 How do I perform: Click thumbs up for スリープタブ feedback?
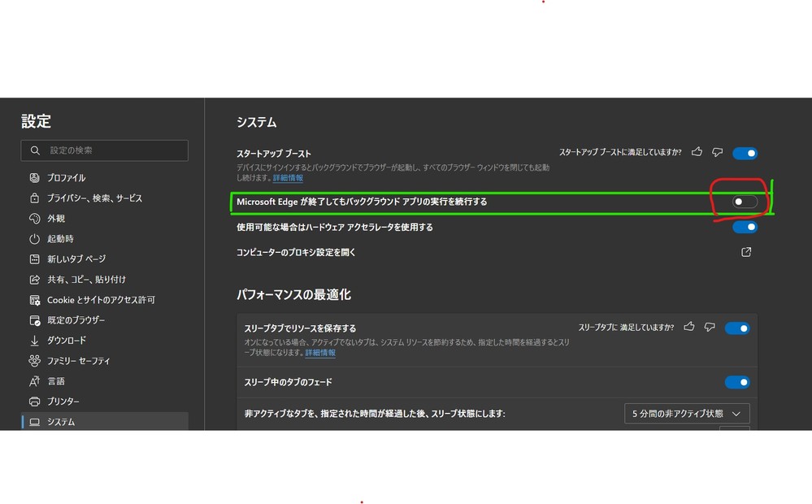689,327
